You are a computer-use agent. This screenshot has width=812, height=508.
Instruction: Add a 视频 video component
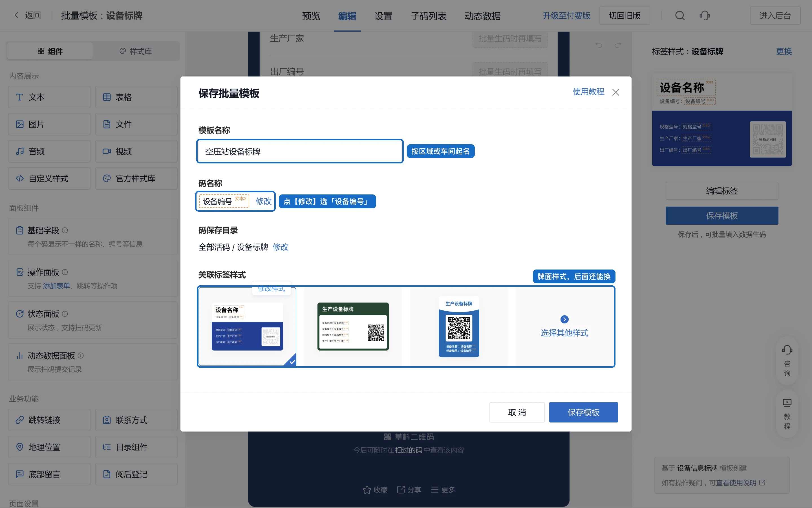coord(136,152)
